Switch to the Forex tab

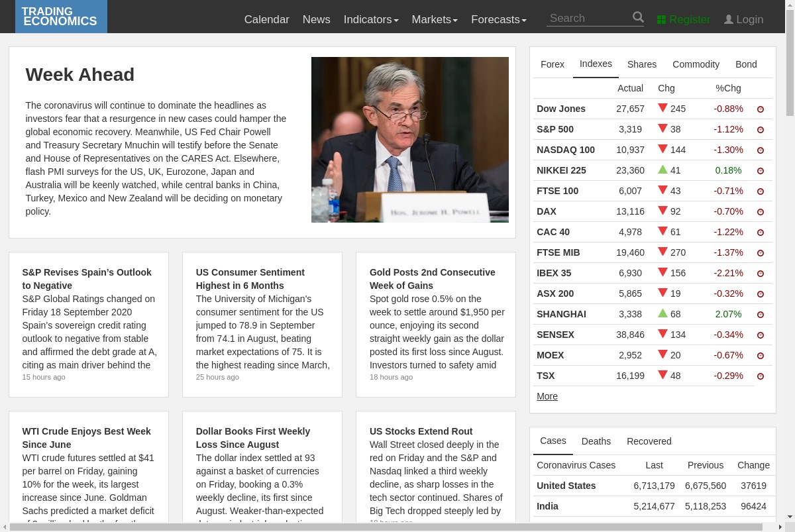pyautogui.click(x=553, y=64)
